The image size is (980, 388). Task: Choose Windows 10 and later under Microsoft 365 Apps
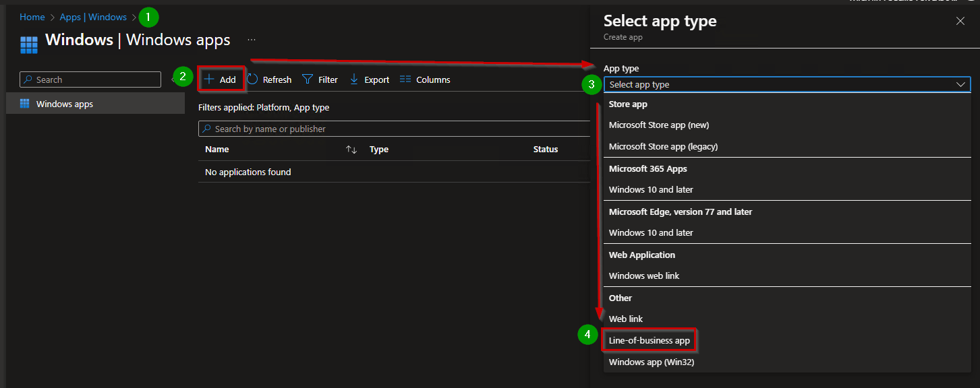(787, 189)
